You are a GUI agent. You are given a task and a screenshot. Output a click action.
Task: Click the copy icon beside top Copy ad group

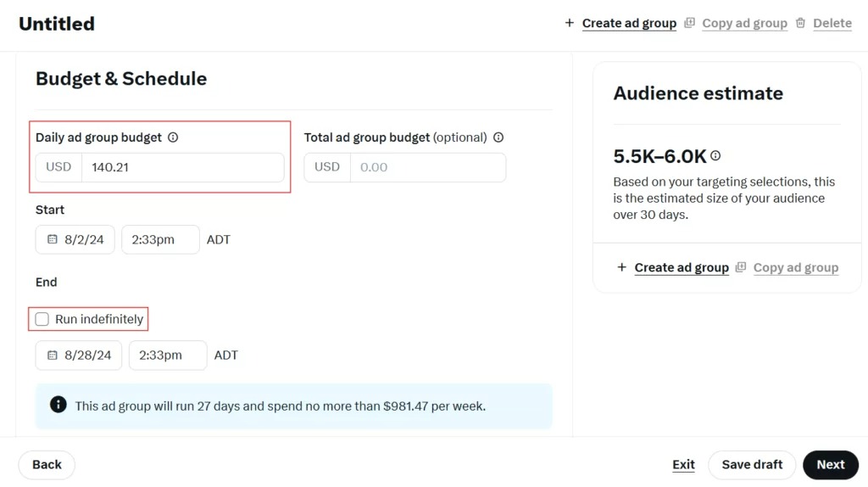tap(690, 23)
